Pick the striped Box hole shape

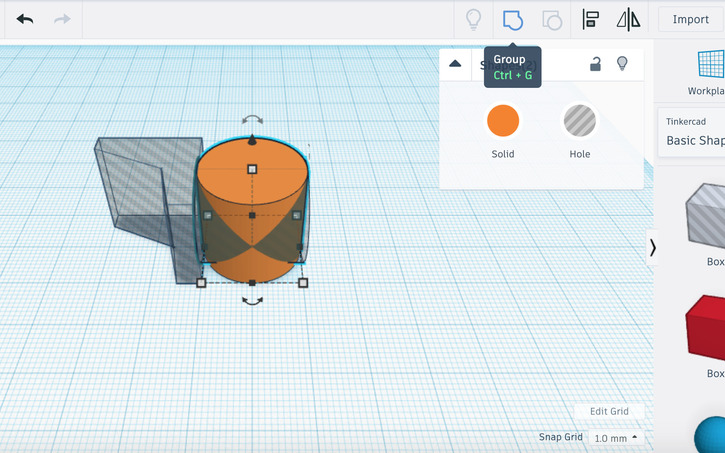coord(706,216)
